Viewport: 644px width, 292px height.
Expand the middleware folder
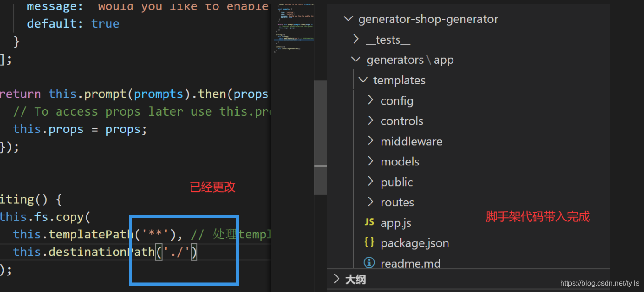point(371,141)
